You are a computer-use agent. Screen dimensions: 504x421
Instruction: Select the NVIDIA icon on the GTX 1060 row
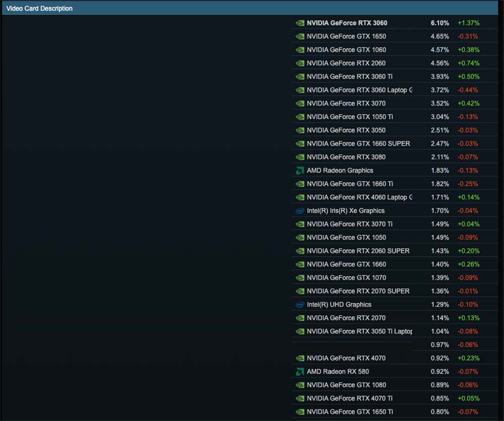point(300,50)
